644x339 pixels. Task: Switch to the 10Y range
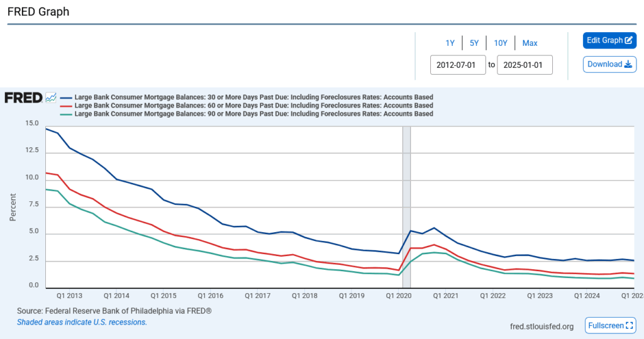point(501,43)
